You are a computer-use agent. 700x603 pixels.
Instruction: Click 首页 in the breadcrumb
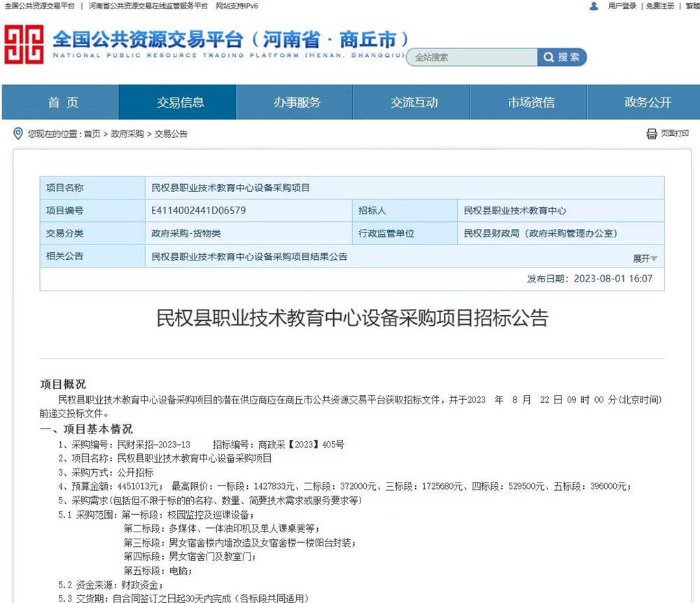(x=92, y=134)
